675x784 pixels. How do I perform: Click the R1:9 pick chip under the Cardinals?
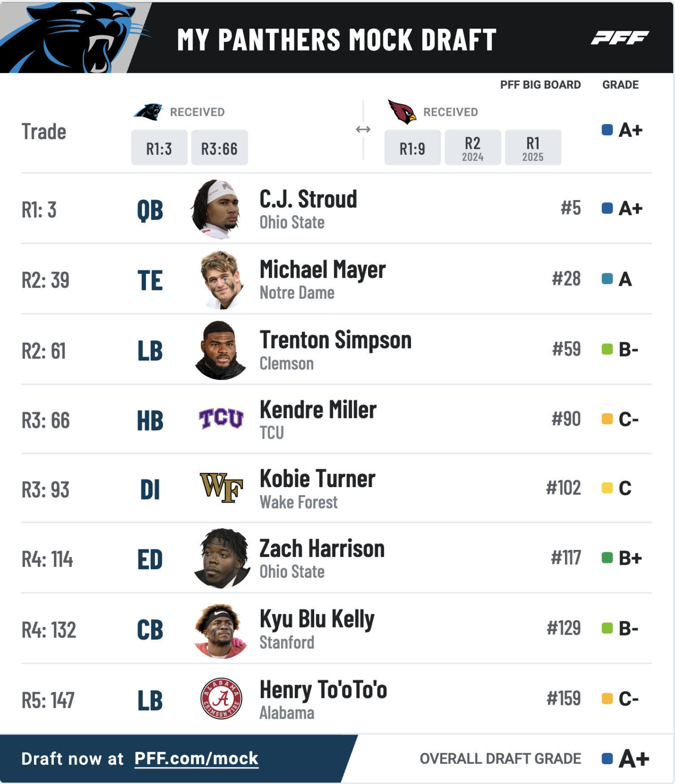point(412,148)
